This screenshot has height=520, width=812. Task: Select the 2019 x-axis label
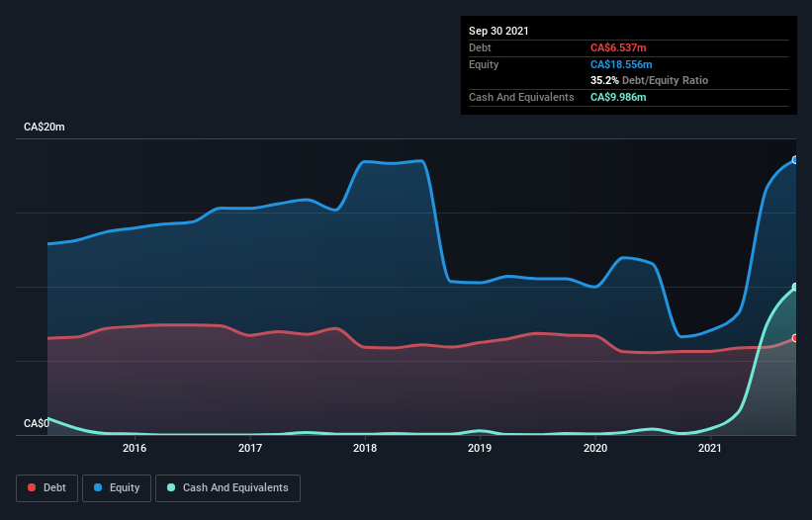click(x=480, y=448)
